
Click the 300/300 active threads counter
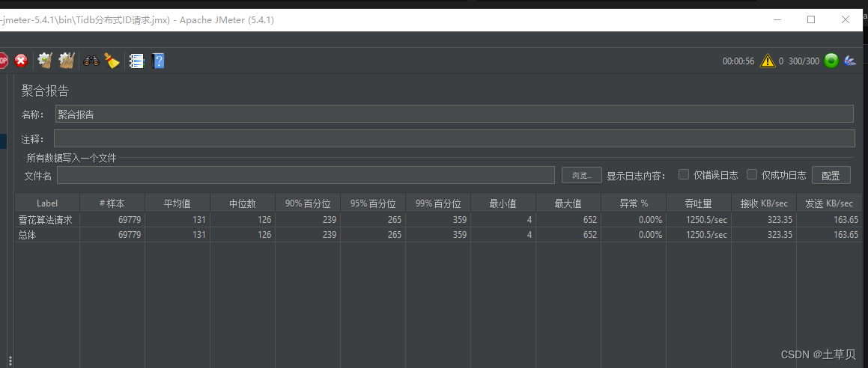point(804,61)
